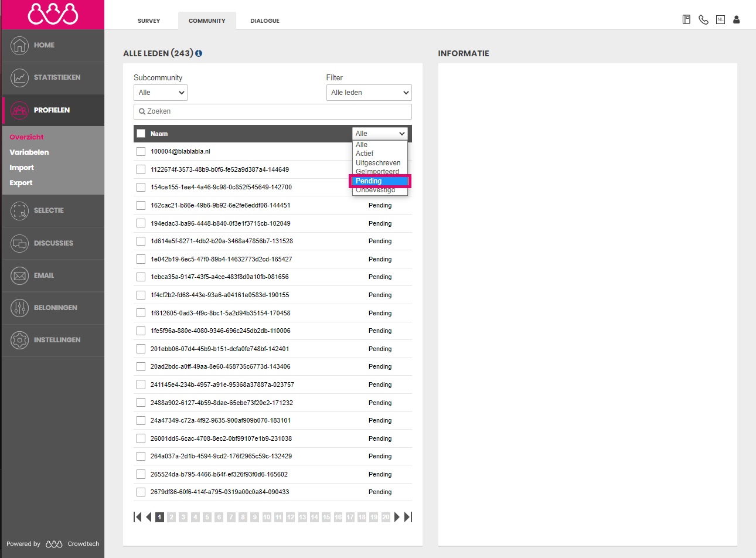Open the Instellingen gear icon
Screen dimensions: 756x558
(20, 340)
